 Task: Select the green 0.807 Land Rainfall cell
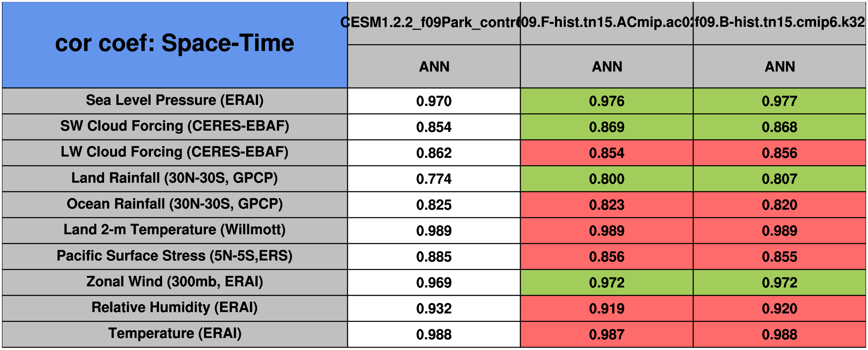(x=779, y=179)
